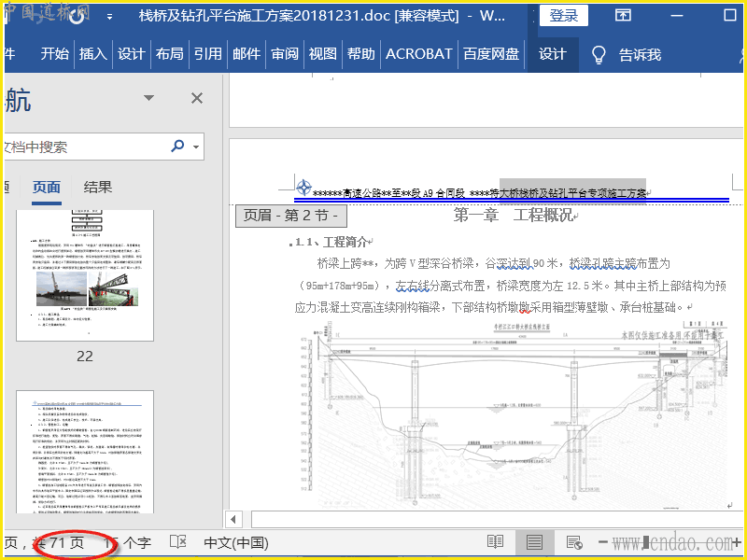Click the redo/repeat icon in title bar

point(78,17)
